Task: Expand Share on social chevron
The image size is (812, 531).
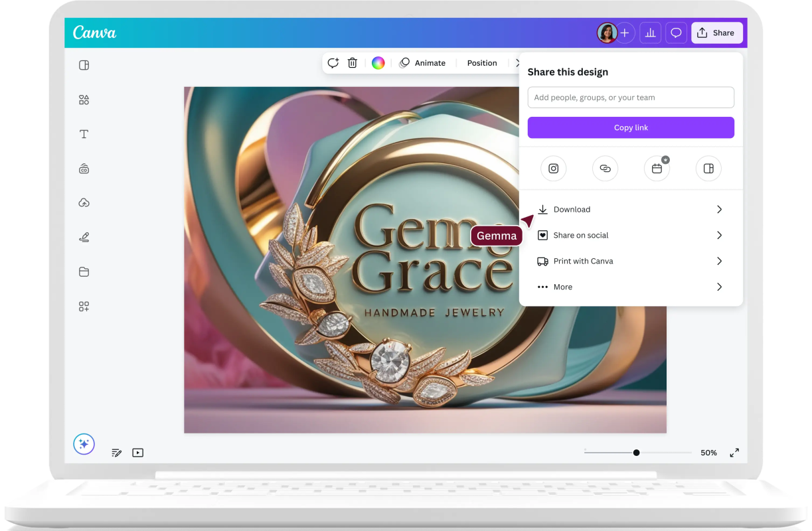Action: click(719, 236)
